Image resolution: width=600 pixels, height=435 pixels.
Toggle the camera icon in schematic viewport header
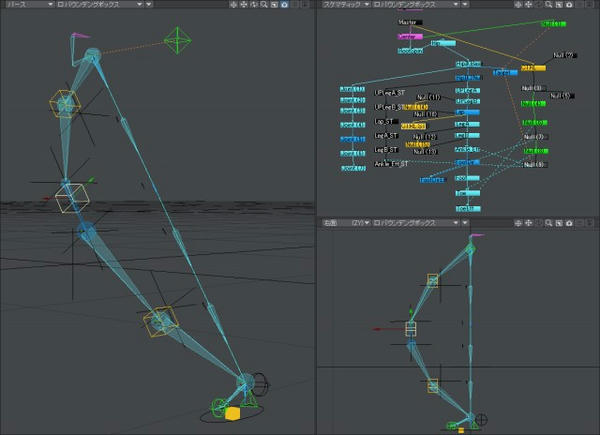(569, 5)
